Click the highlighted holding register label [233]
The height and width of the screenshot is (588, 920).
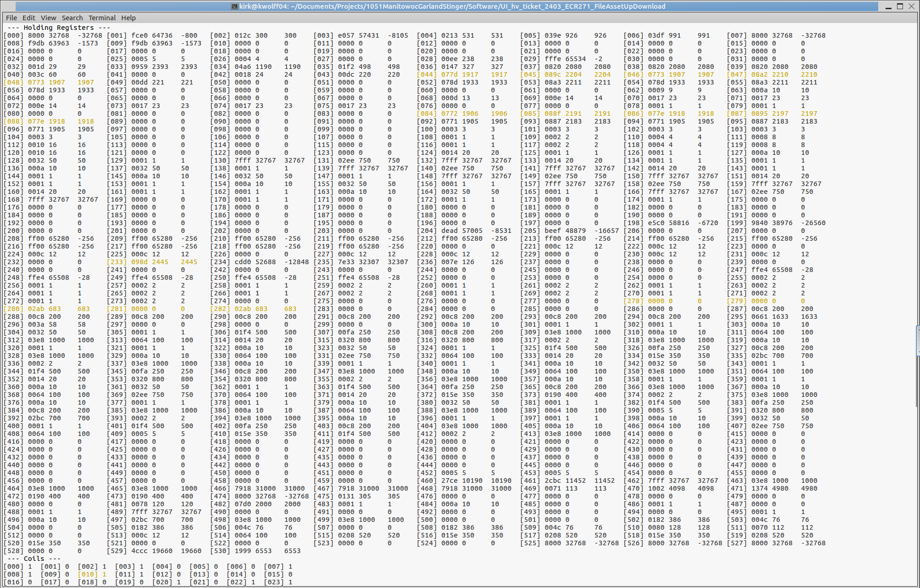point(117,262)
